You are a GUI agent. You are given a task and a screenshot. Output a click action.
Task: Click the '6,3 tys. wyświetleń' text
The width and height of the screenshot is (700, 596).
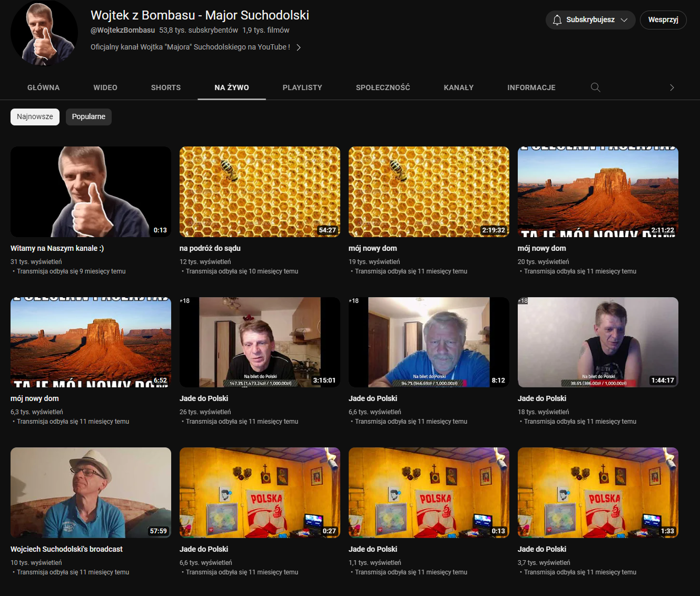[x=37, y=412]
